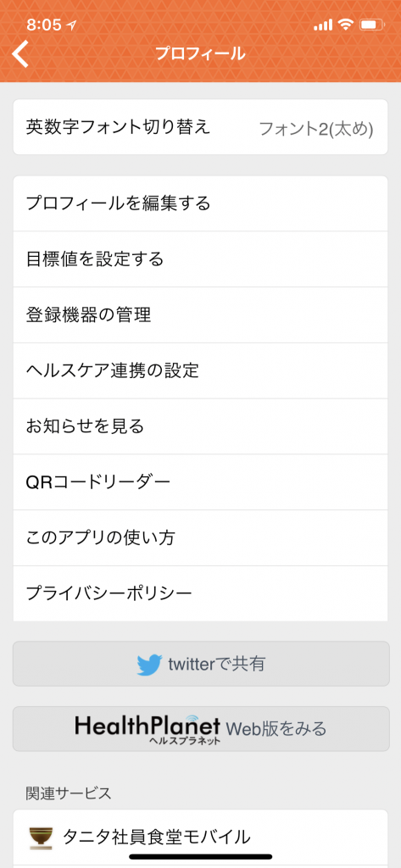This screenshot has height=868, width=401.
Task: Tap the battery indicator icon
Action: pos(371,25)
